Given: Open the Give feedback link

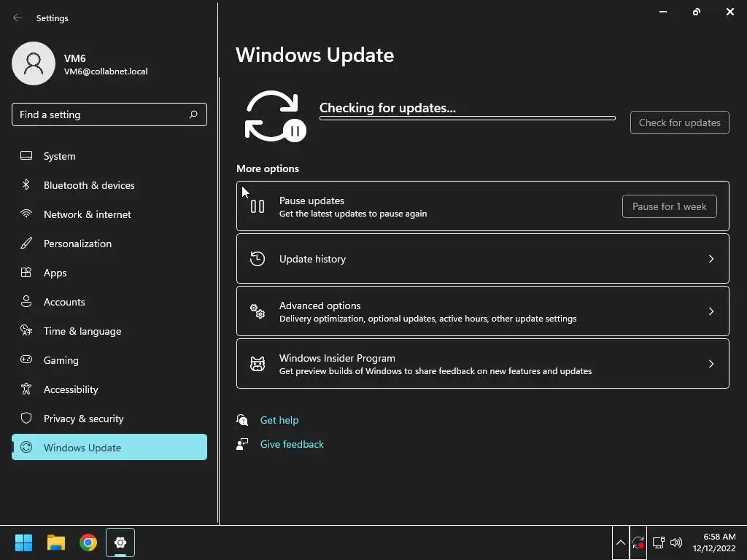Looking at the screenshot, I should [292, 444].
